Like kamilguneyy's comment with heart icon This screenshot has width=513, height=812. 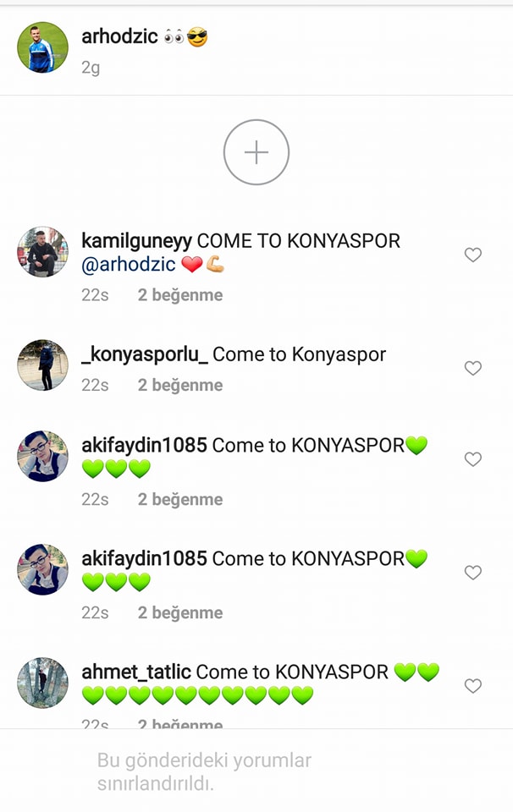point(472,255)
